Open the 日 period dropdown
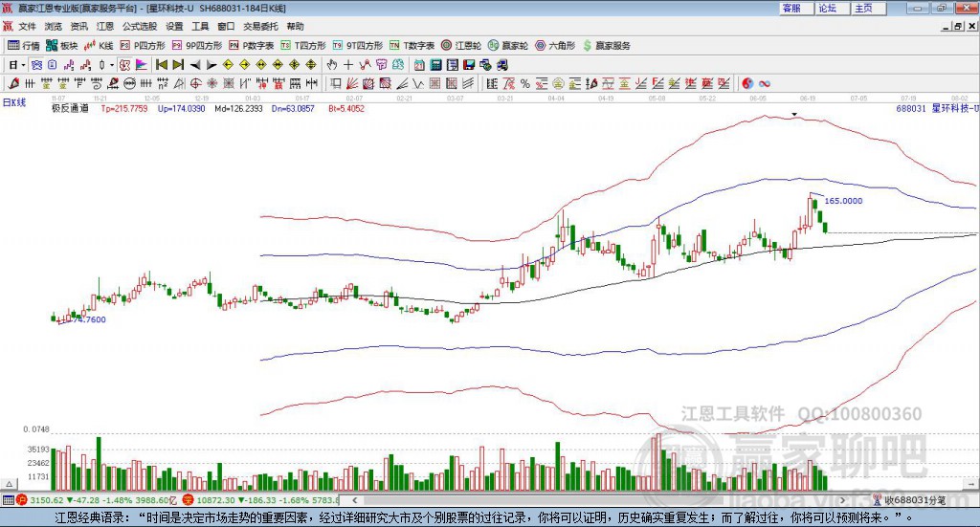Viewport: 980px width, 527px height. tap(16, 65)
